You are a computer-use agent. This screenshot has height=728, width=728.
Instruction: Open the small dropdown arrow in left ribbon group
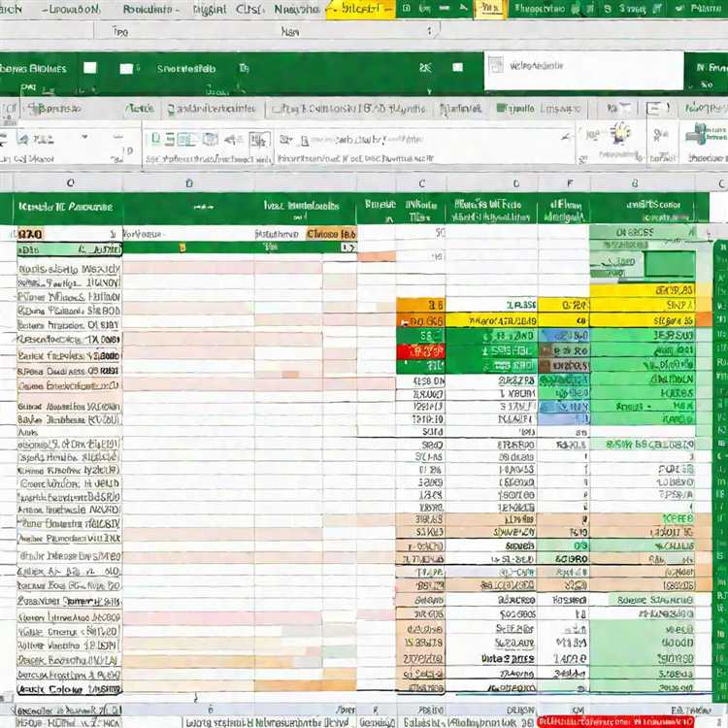tap(84, 137)
